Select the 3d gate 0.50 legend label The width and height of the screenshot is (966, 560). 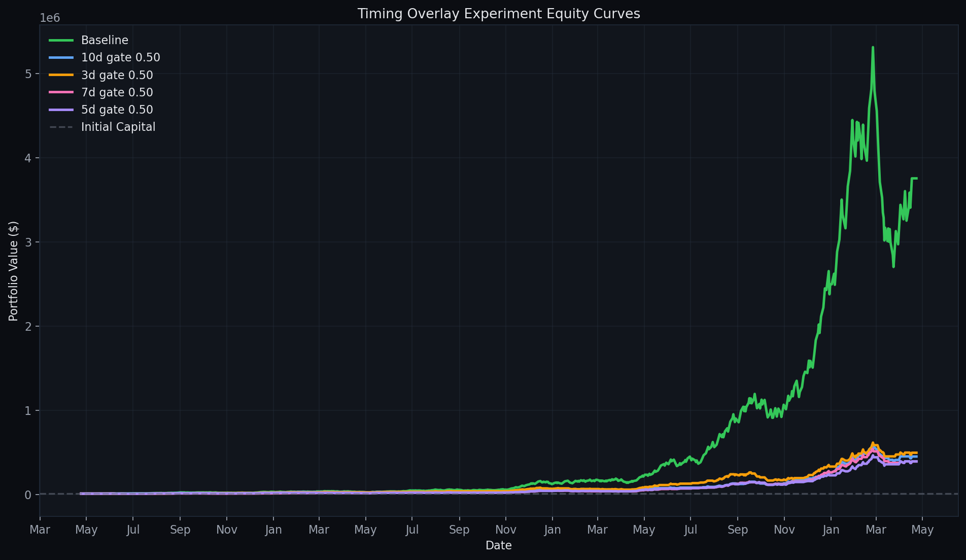[x=117, y=75]
